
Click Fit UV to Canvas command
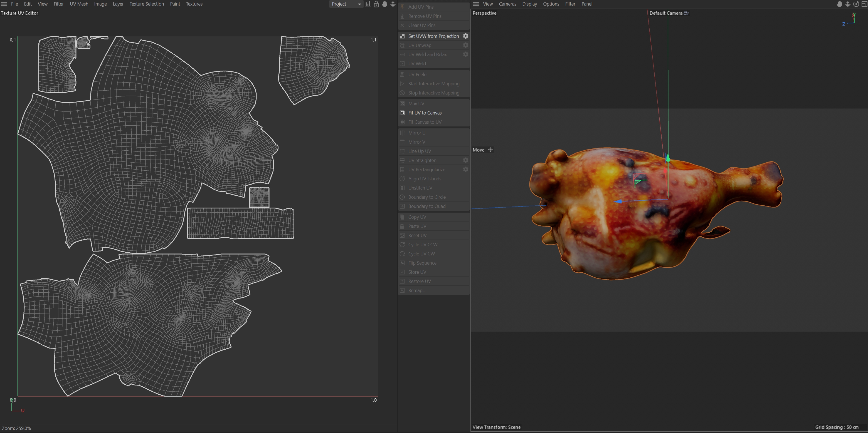point(425,113)
